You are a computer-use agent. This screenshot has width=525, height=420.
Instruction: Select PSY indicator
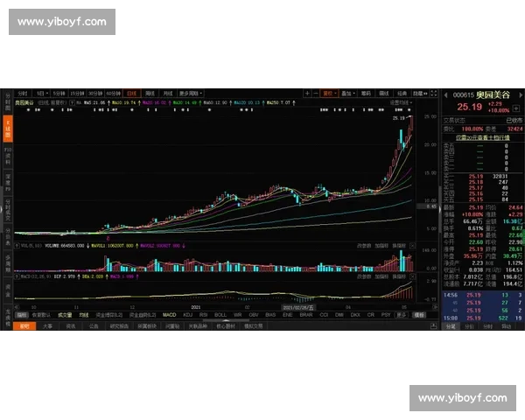tap(386, 315)
